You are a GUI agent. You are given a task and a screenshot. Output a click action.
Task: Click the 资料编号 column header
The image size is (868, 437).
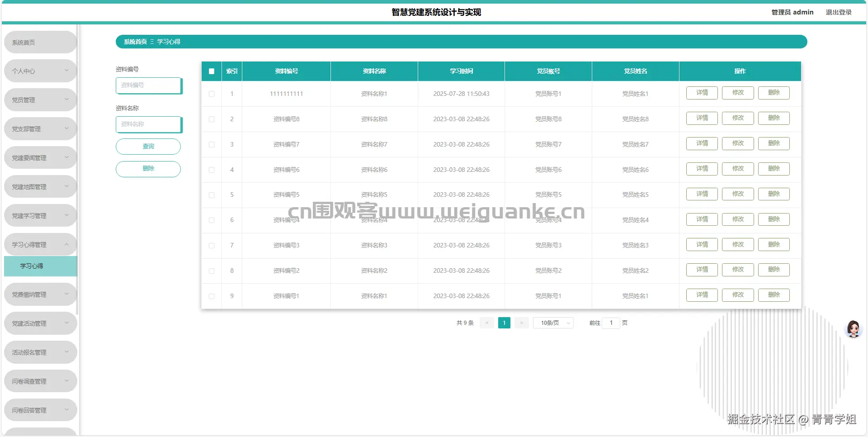pyautogui.click(x=286, y=71)
